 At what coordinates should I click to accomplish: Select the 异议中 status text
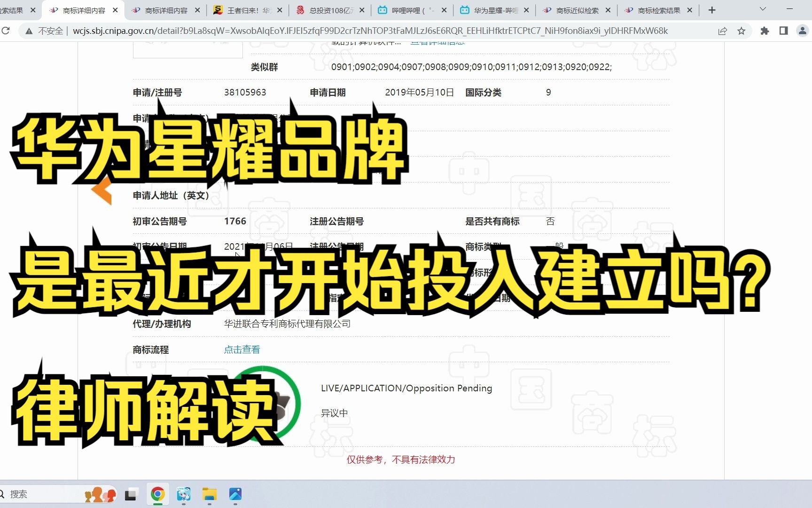click(334, 413)
